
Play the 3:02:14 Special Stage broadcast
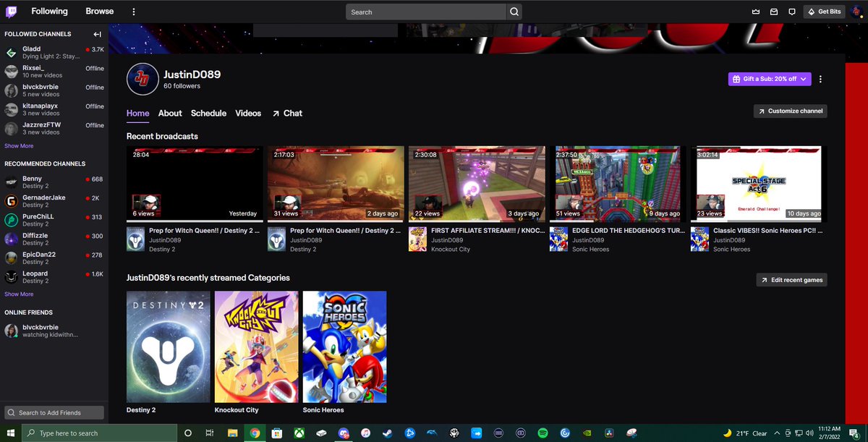click(x=758, y=183)
